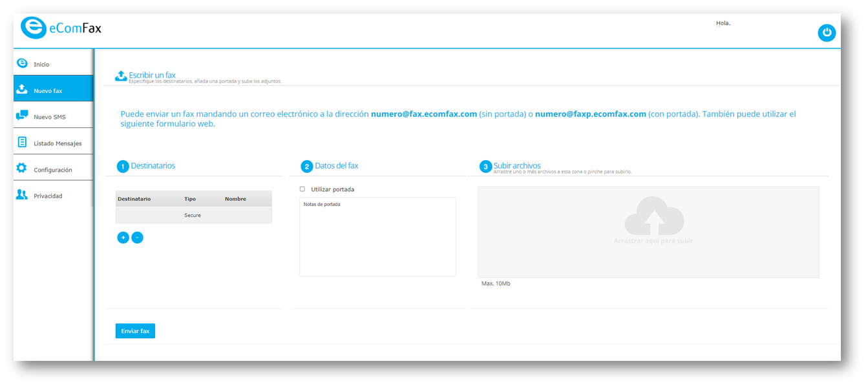Click the numero@fax.ecomfax.com address
Screen dimensions: 868x388
point(424,114)
